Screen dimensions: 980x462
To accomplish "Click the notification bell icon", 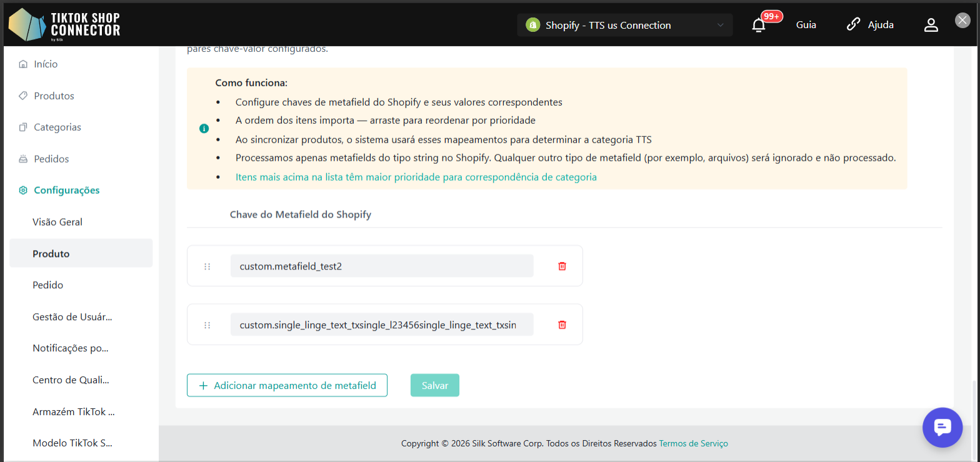I will pyautogui.click(x=759, y=25).
